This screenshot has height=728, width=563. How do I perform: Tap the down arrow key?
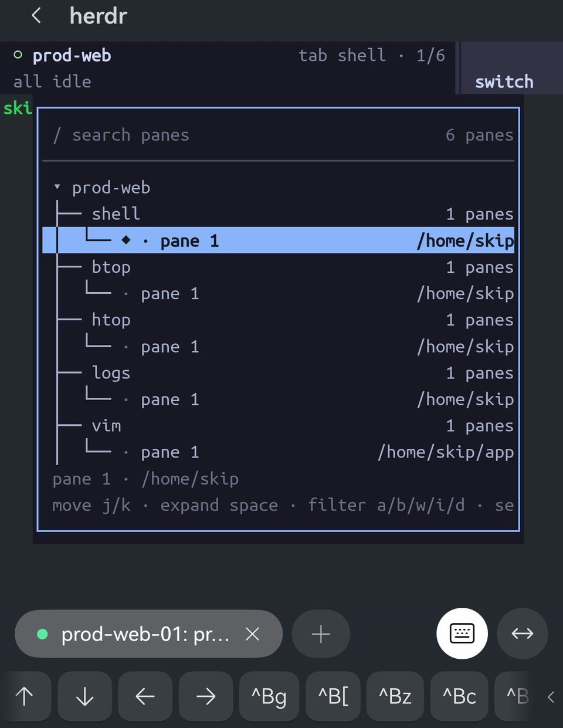85,696
